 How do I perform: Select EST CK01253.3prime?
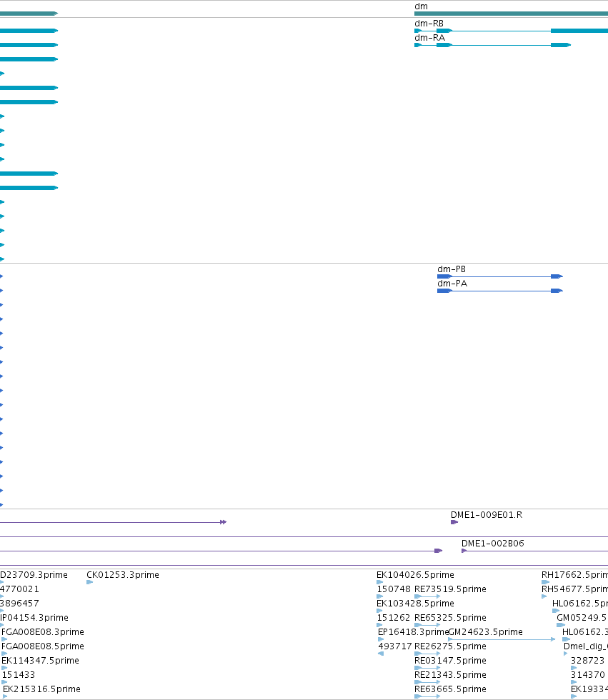(x=123, y=575)
